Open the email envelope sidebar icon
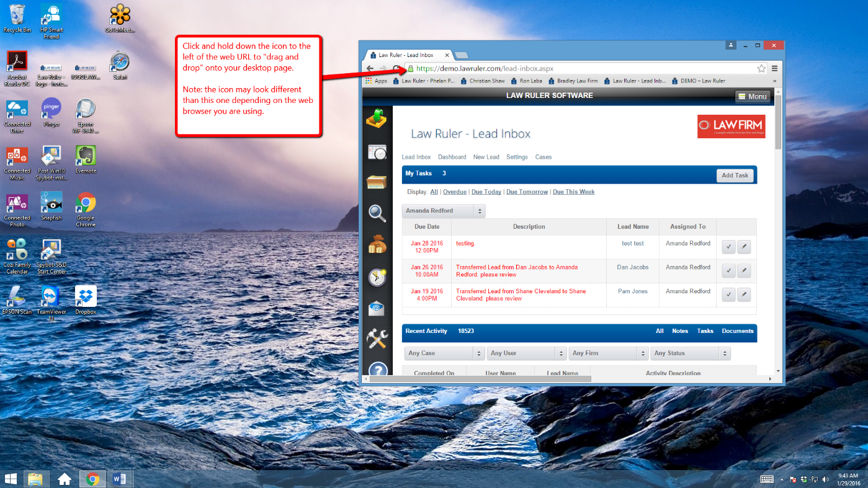The height and width of the screenshot is (488, 868). click(377, 308)
